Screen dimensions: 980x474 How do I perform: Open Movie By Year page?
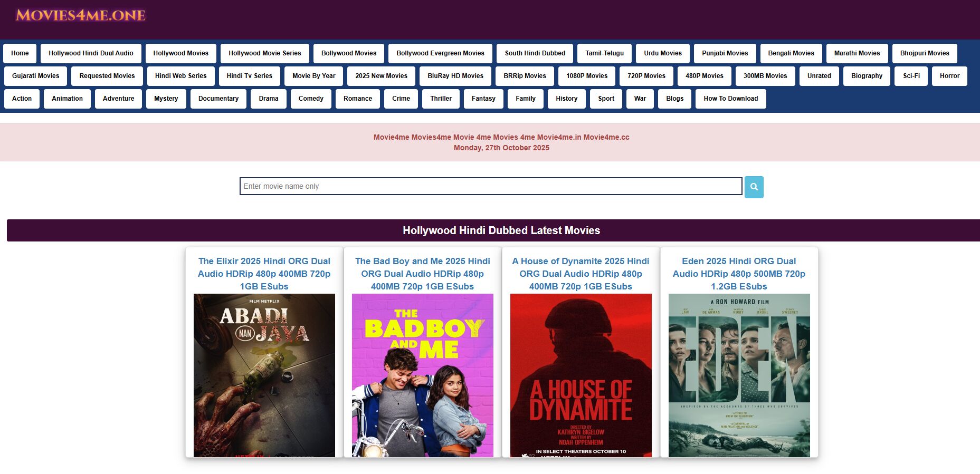coord(314,76)
